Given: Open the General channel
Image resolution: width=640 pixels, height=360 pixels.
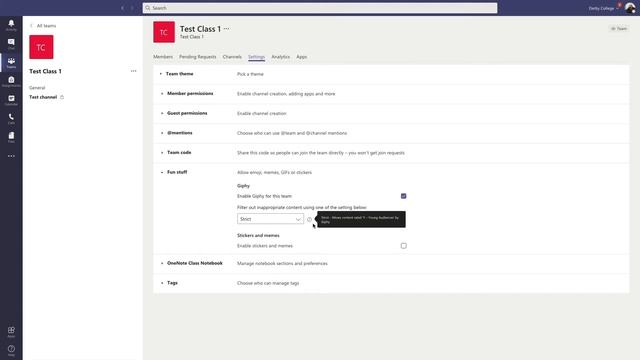Looking at the screenshot, I should point(37,88).
